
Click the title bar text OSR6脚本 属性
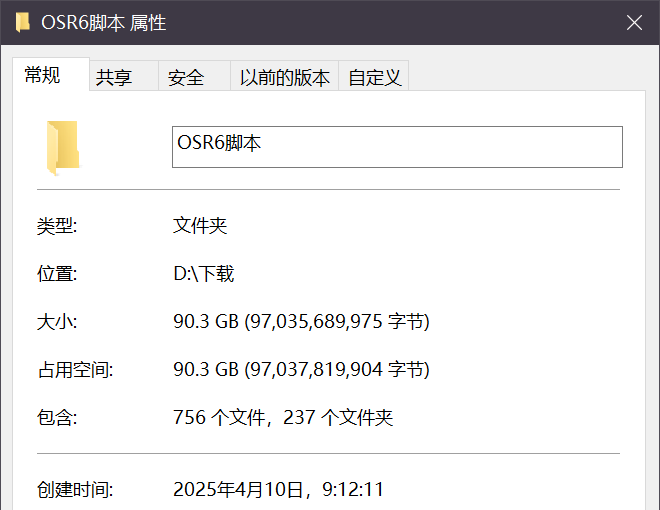coord(104,22)
